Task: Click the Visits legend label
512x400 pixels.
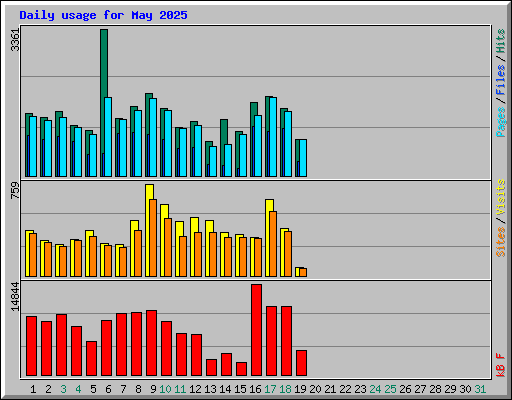Action: [501, 197]
